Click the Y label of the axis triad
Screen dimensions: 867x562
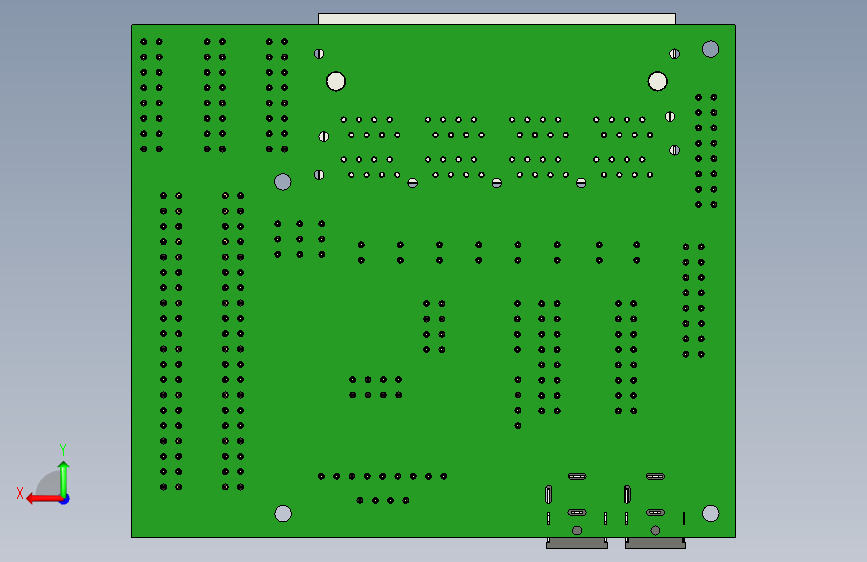63,449
